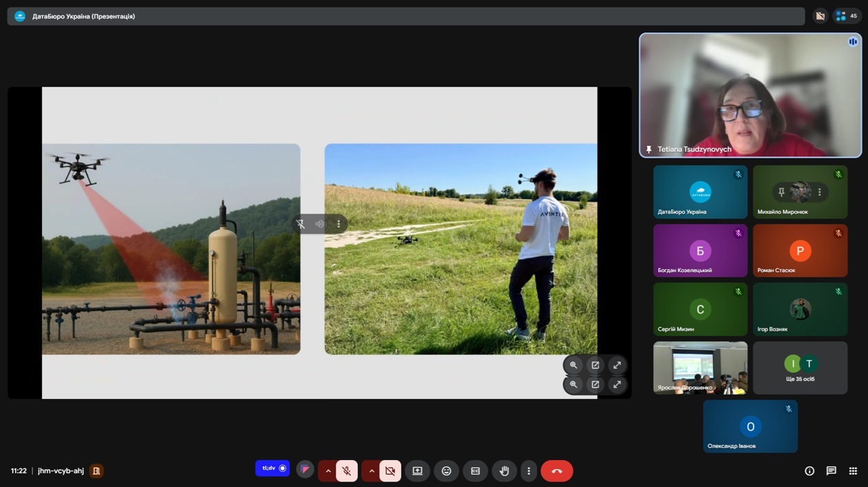The height and width of the screenshot is (487, 868).
Task: Leave the call with red hang-up button
Action: coord(556,471)
